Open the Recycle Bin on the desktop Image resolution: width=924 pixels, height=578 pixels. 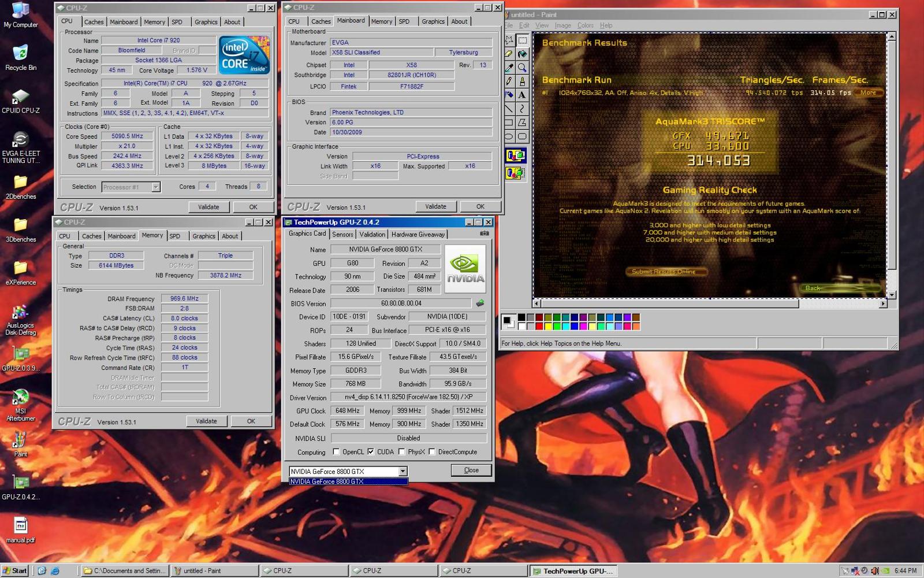[21, 58]
